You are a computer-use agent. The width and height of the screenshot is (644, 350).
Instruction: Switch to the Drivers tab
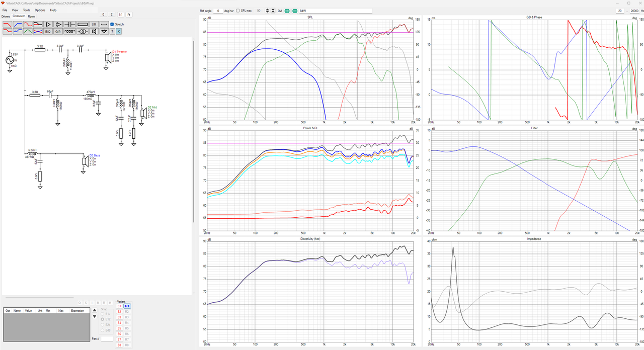point(6,16)
